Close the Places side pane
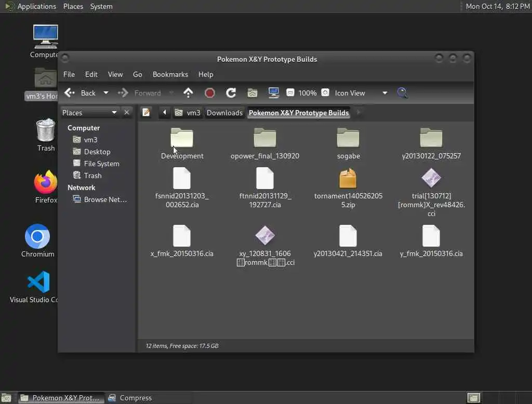 tap(127, 112)
